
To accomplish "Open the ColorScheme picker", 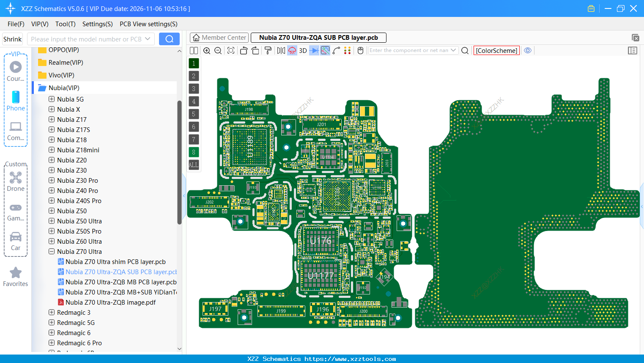I will pos(496,50).
